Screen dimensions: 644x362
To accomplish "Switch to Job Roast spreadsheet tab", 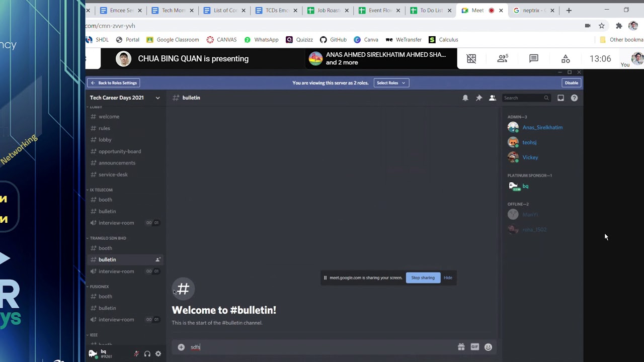I will click(x=328, y=10).
